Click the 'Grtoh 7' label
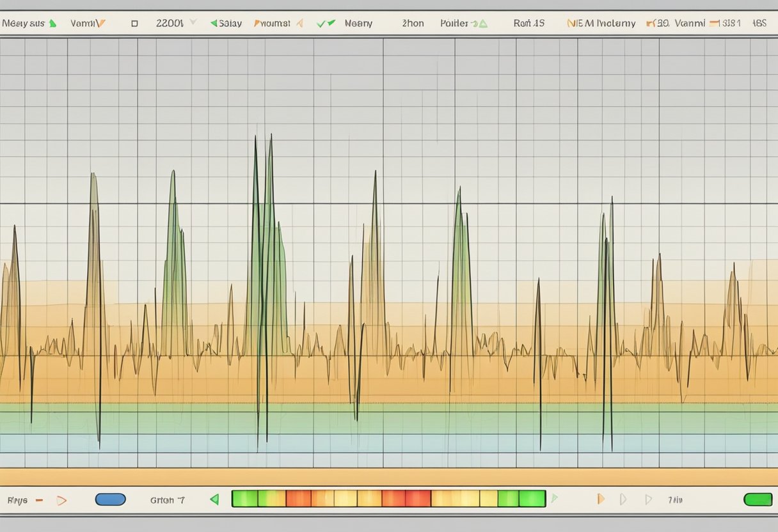The image size is (778, 532). (x=168, y=500)
